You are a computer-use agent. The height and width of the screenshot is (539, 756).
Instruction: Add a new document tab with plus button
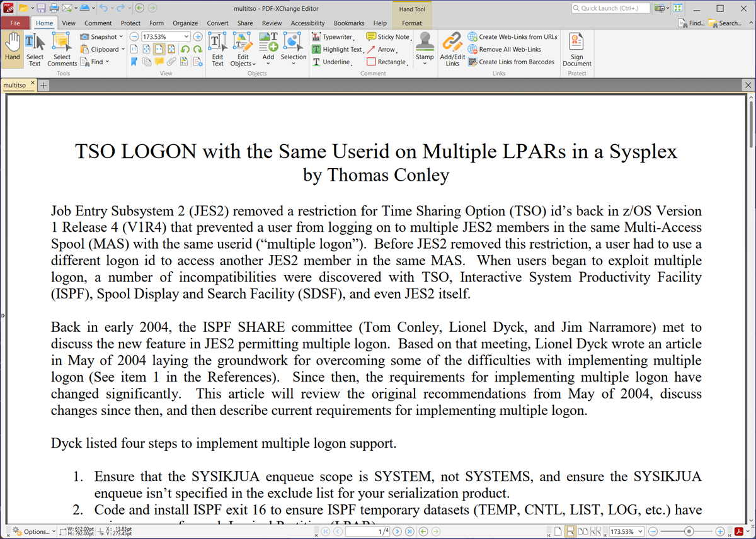tap(43, 85)
